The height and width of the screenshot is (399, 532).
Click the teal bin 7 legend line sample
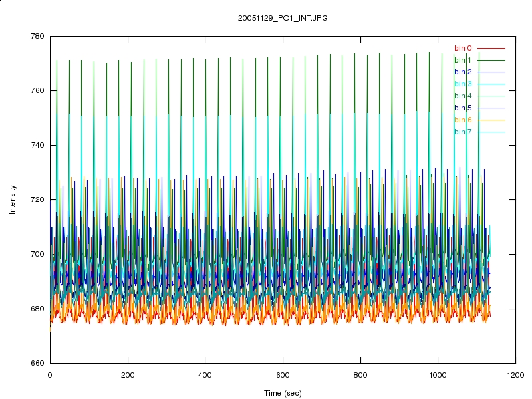491,132
